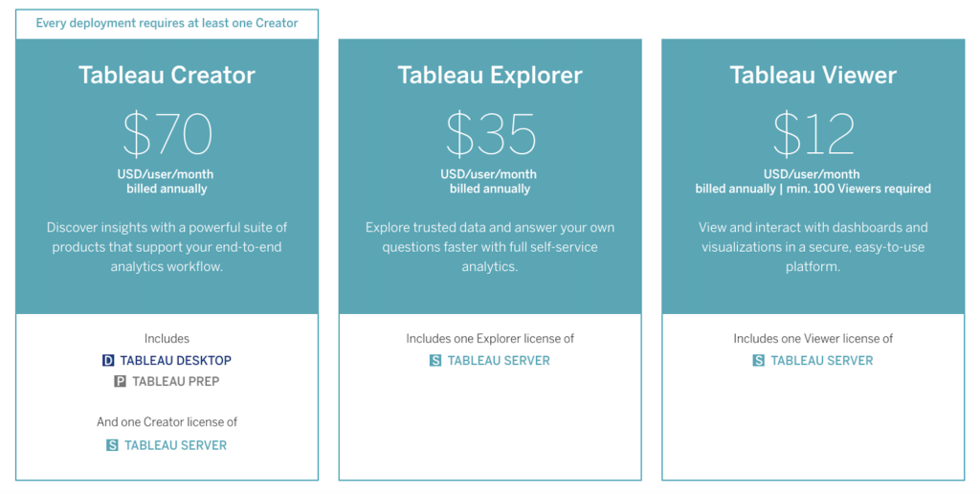The height and width of the screenshot is (494, 980).
Task: Click the $35 Explorer price
Action: (x=491, y=133)
